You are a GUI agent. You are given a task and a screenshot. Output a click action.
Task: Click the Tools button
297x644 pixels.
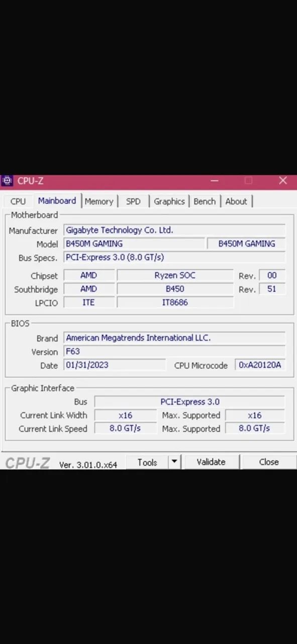(x=147, y=462)
